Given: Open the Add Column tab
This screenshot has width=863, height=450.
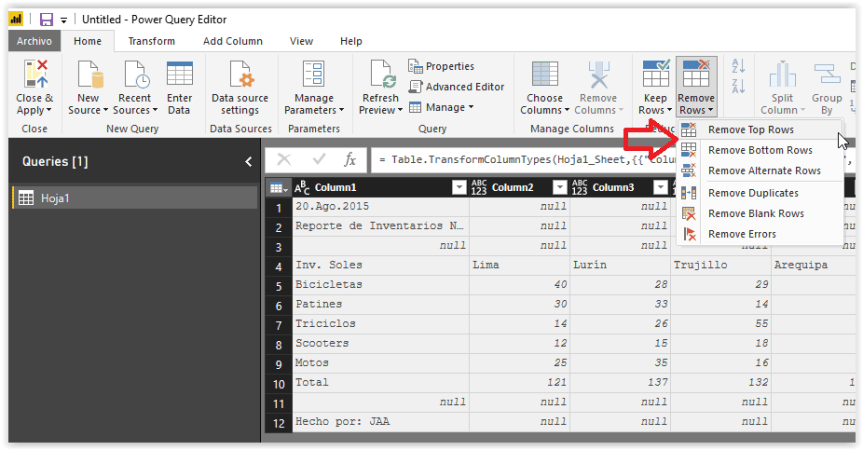Looking at the screenshot, I should coord(233,41).
